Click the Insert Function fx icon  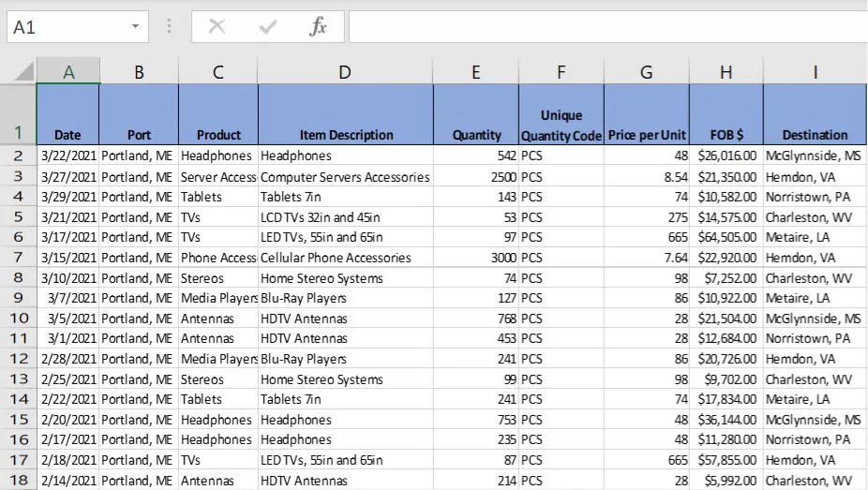[318, 27]
